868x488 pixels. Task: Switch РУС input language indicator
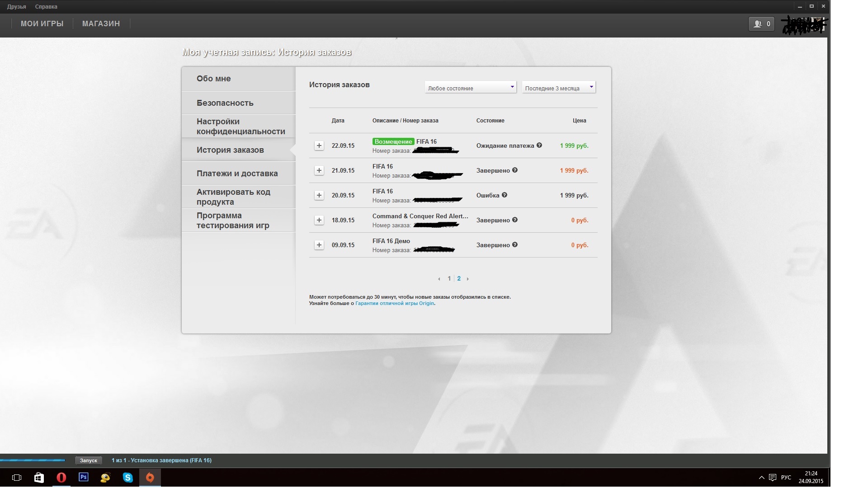coord(786,478)
